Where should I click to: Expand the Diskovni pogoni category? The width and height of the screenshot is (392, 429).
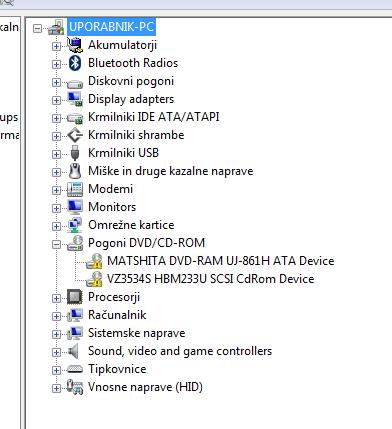click(56, 82)
